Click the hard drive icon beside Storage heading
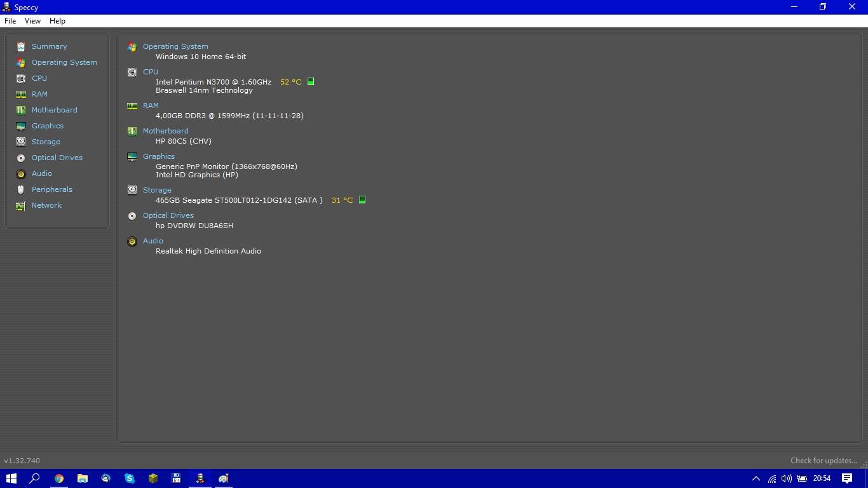The width and height of the screenshot is (868, 488). point(132,190)
